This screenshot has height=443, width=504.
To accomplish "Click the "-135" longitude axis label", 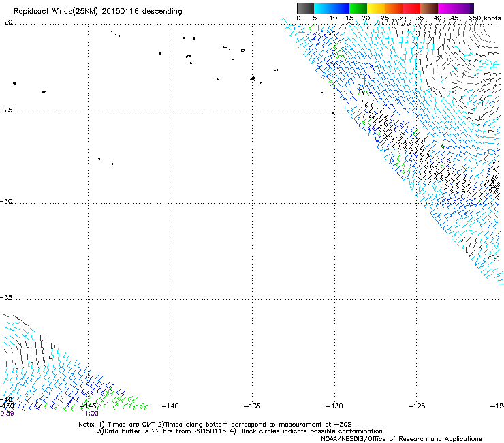I will (252, 406).
